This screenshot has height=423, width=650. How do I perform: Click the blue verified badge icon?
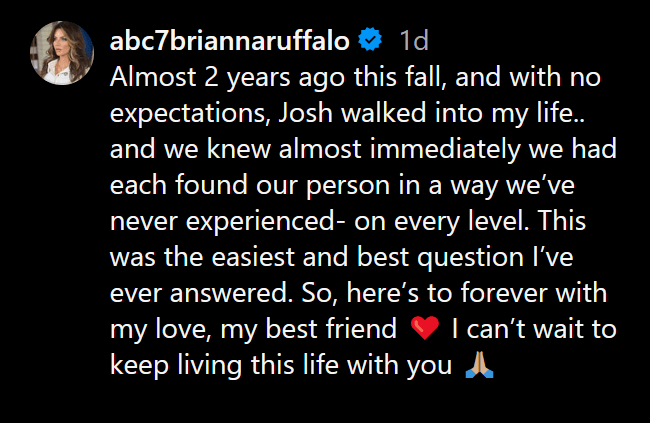[370, 40]
